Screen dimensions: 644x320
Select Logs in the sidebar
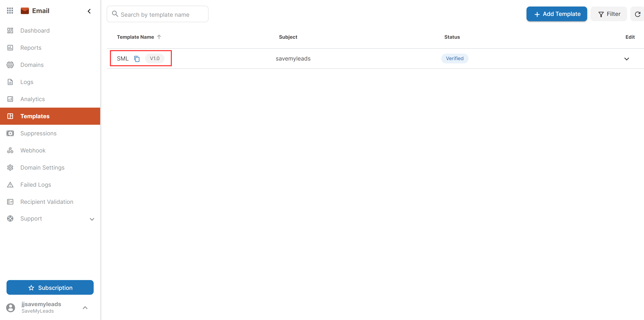pos(50,82)
